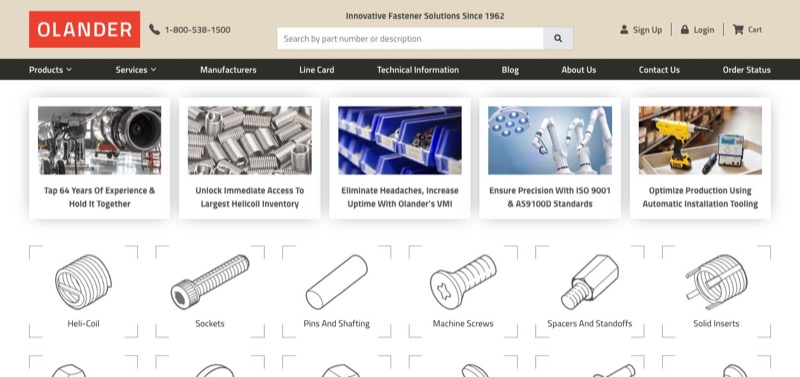Viewport: 800px width, 377px height.
Task: Open the Helicoil inventory card image
Action: 249,140
